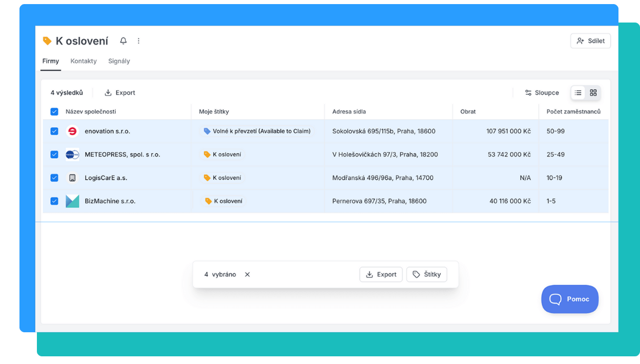Switch to list view layout
640x364 pixels.
[578, 93]
